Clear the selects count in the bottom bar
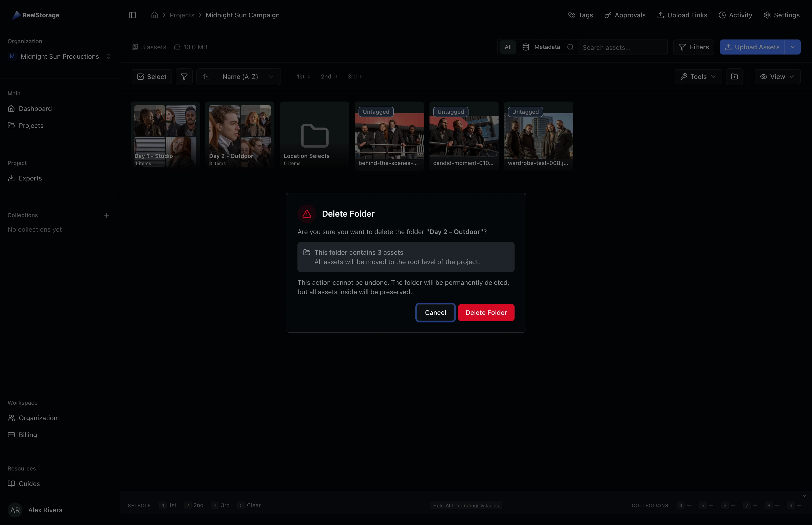This screenshot has height=525, width=812. (x=249, y=505)
